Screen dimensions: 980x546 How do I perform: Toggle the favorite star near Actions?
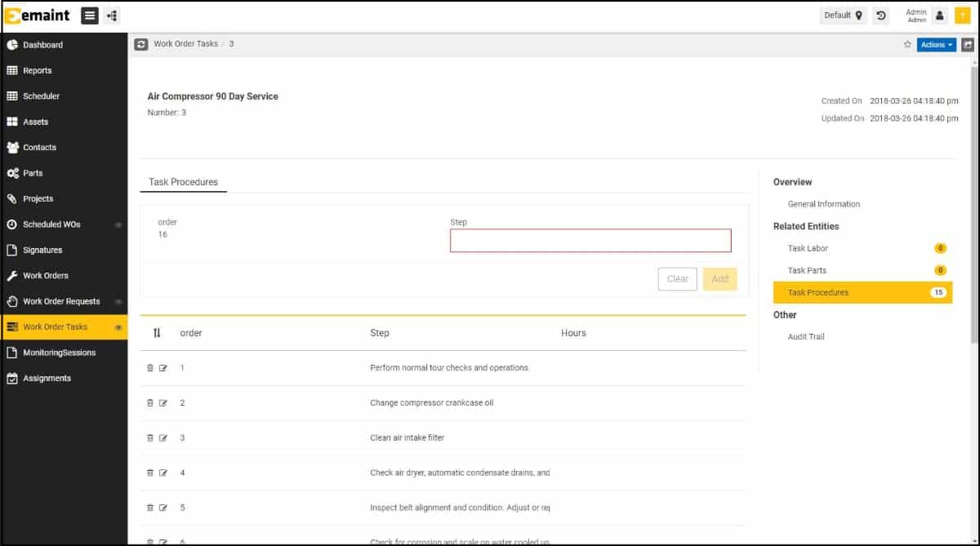pyautogui.click(x=906, y=45)
